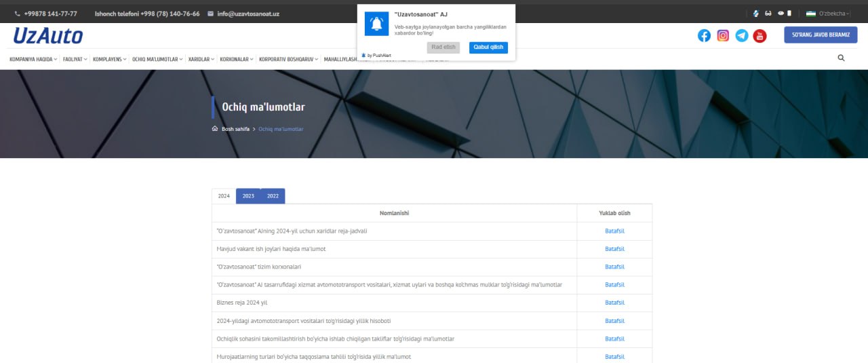The height and width of the screenshot is (363, 868).
Task: Click the Uzbekistan flag icon
Action: click(810, 14)
